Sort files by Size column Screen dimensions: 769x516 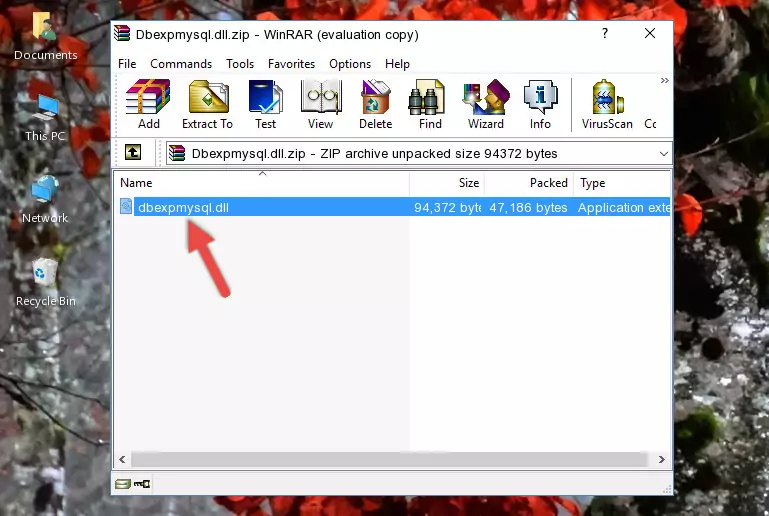447,183
